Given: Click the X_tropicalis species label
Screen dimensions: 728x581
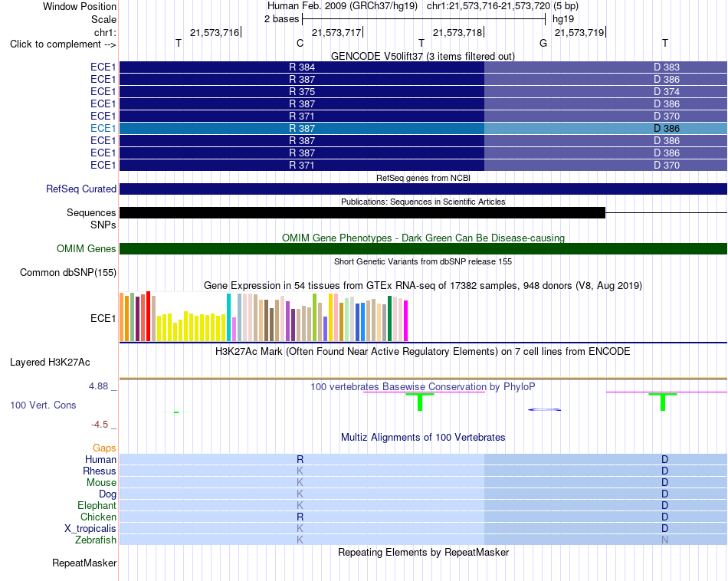Looking at the screenshot, I should [90, 529].
